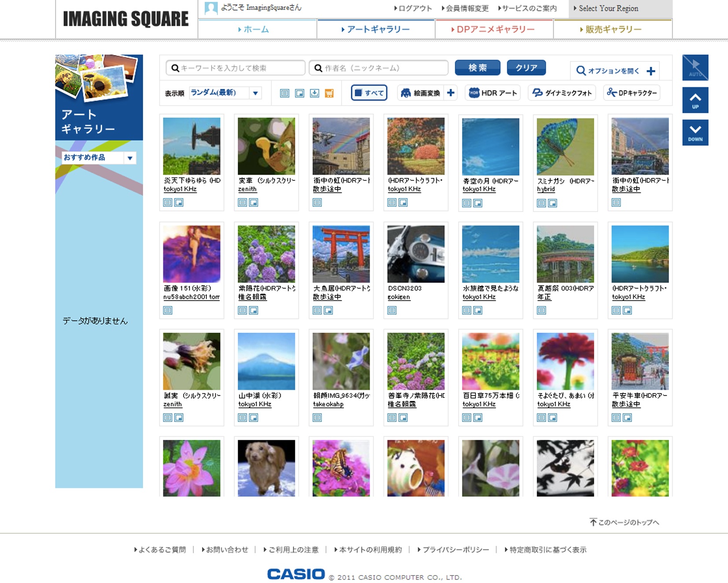Click the DOWN arrow button

695,132
